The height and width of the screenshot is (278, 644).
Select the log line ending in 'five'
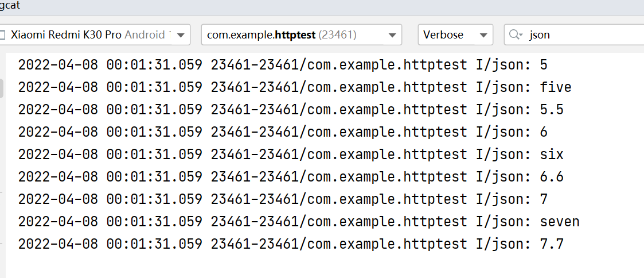295,87
